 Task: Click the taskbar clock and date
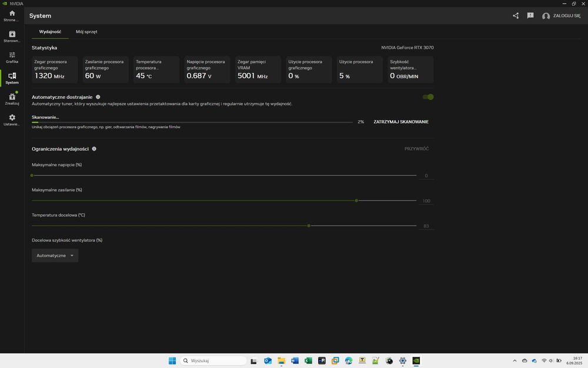click(574, 361)
